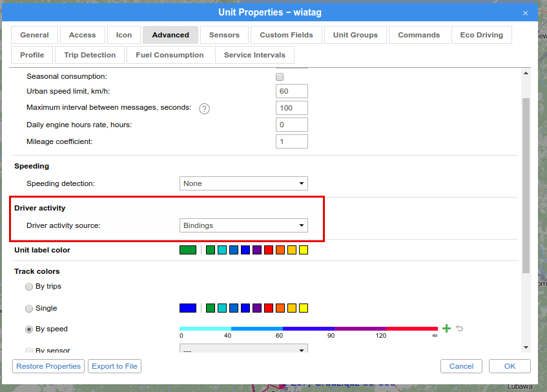
Task: Select the By speed radio button
Action: point(29,329)
